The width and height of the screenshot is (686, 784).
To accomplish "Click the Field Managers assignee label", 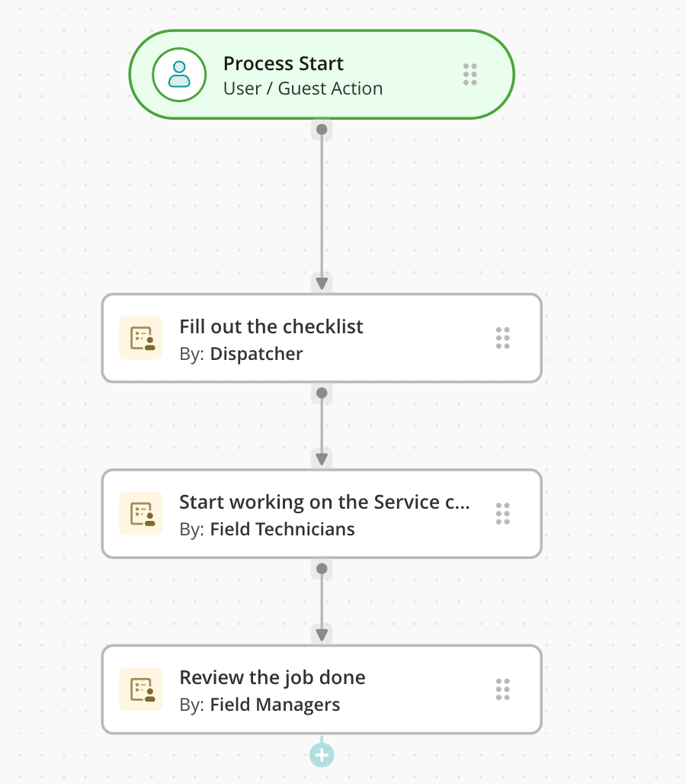I will pyautogui.click(x=274, y=705).
